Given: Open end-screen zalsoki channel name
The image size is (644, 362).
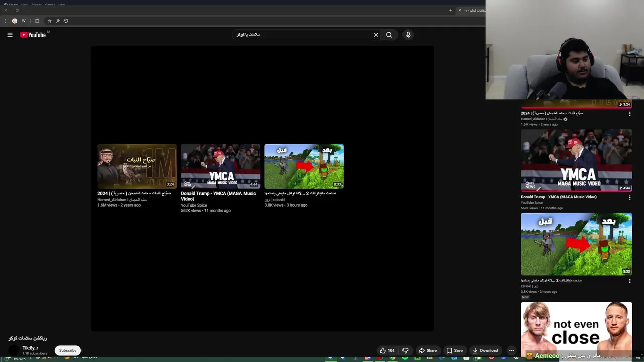Looking at the screenshot, I should pyautogui.click(x=274, y=200).
